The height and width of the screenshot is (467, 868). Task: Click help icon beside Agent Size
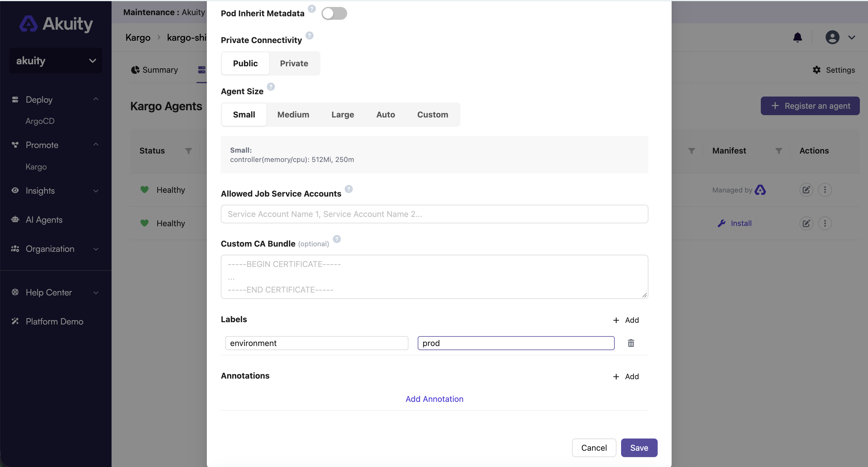click(x=271, y=87)
